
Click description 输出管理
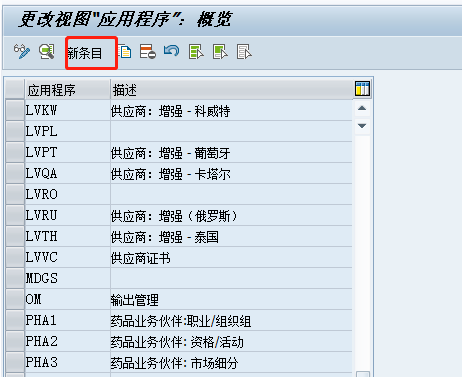click(231, 299)
